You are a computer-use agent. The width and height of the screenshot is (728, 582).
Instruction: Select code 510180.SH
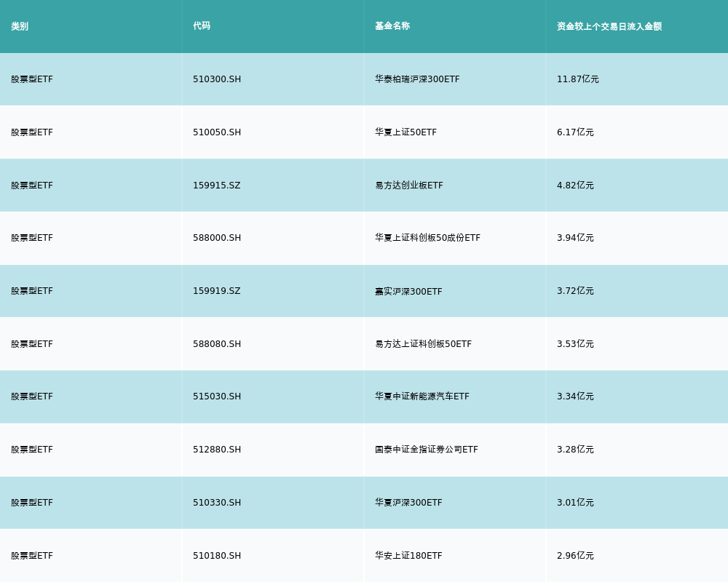click(x=217, y=556)
